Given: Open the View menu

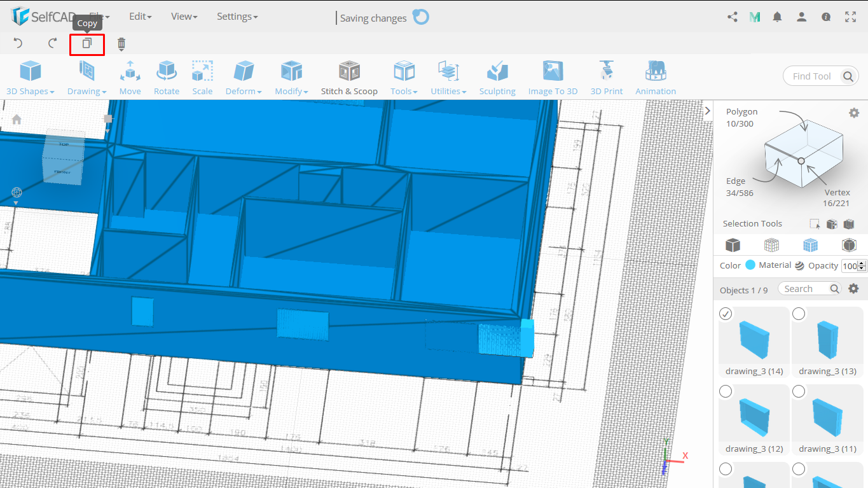Looking at the screenshot, I should [184, 17].
